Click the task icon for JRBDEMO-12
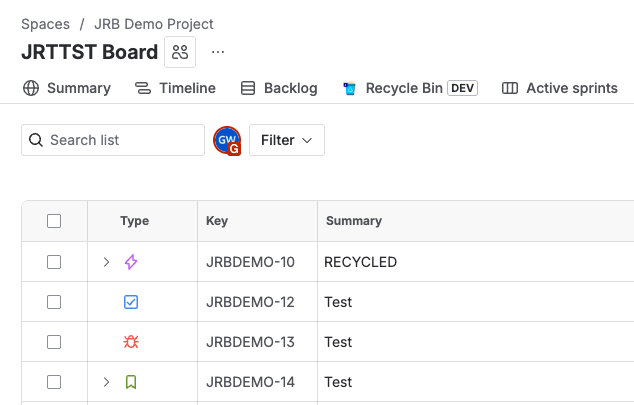Screen dimensions: 634x405 tap(131, 302)
